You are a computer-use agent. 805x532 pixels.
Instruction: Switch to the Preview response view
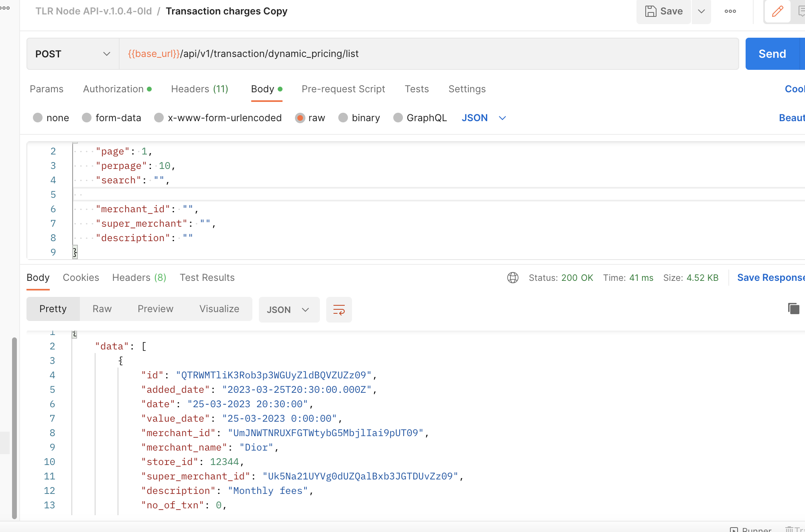click(156, 309)
